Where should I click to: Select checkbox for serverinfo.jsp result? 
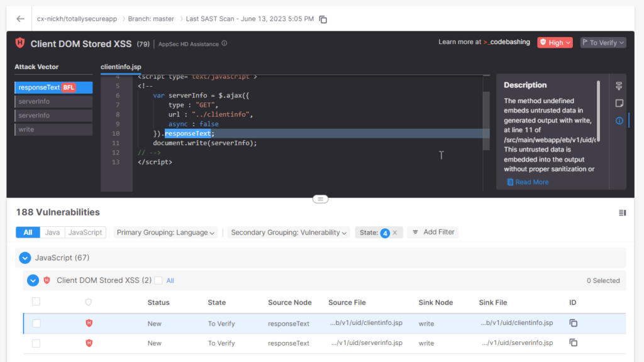(x=36, y=343)
